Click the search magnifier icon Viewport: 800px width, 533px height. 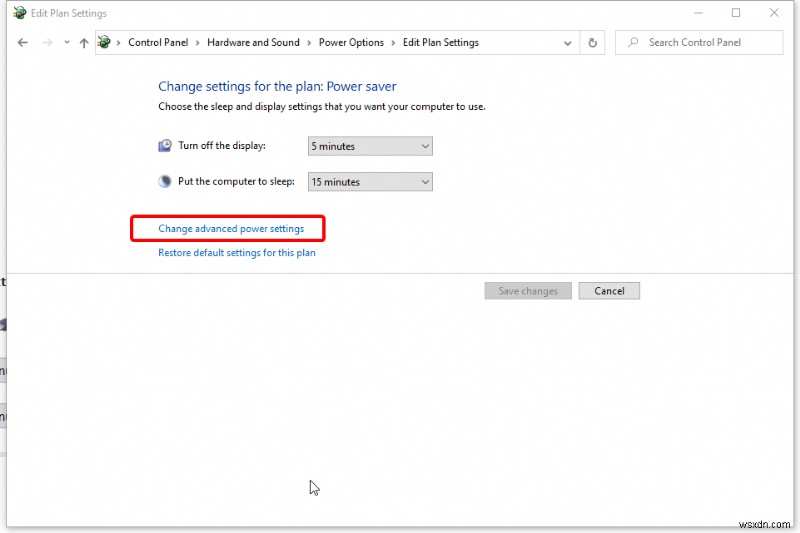click(x=633, y=42)
